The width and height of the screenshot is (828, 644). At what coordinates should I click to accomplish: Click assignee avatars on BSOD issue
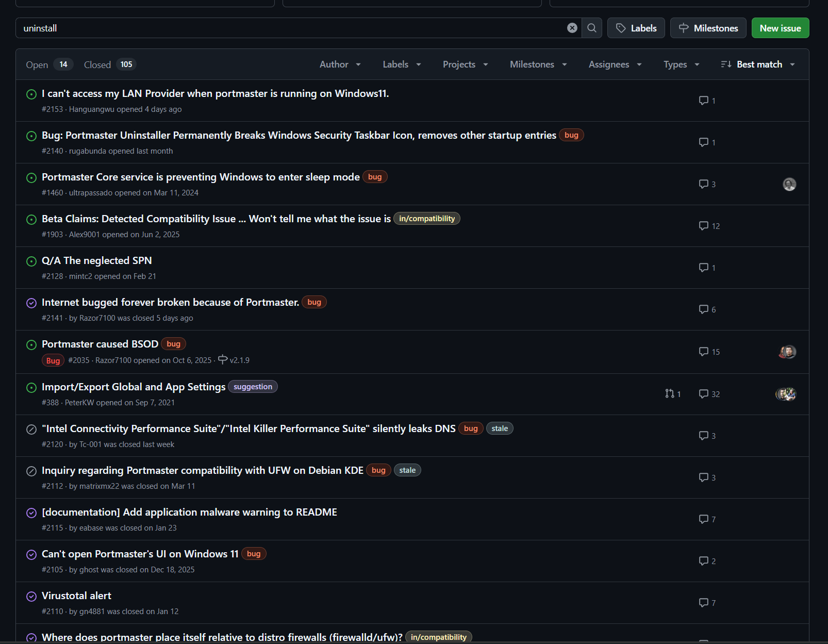click(788, 352)
